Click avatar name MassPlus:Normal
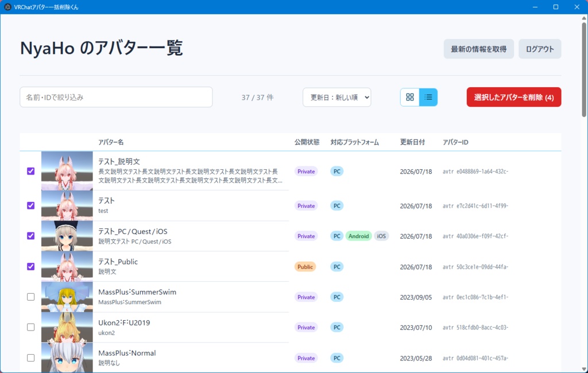The image size is (588, 373). tap(127, 353)
